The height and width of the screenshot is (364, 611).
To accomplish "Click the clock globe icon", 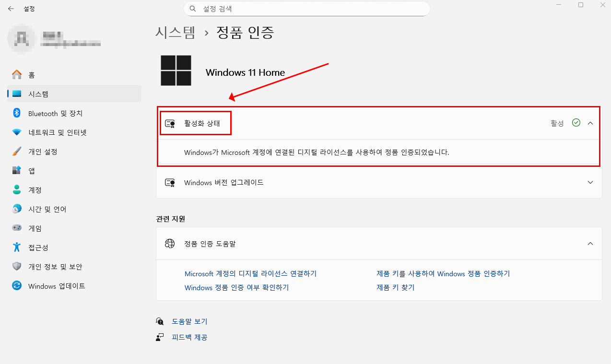I will [17, 209].
